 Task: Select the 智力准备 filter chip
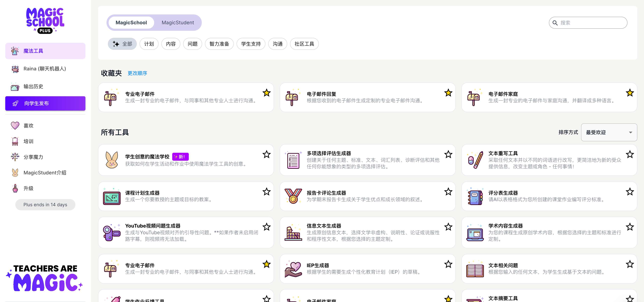pyautogui.click(x=219, y=44)
